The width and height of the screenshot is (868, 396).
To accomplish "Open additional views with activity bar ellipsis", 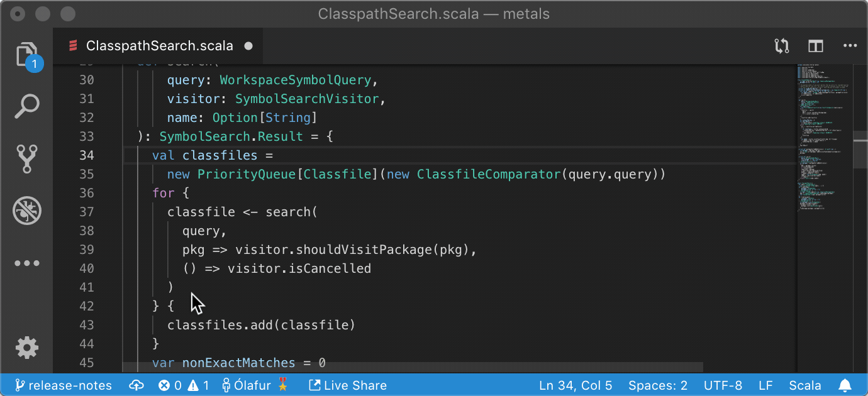I will (26, 263).
